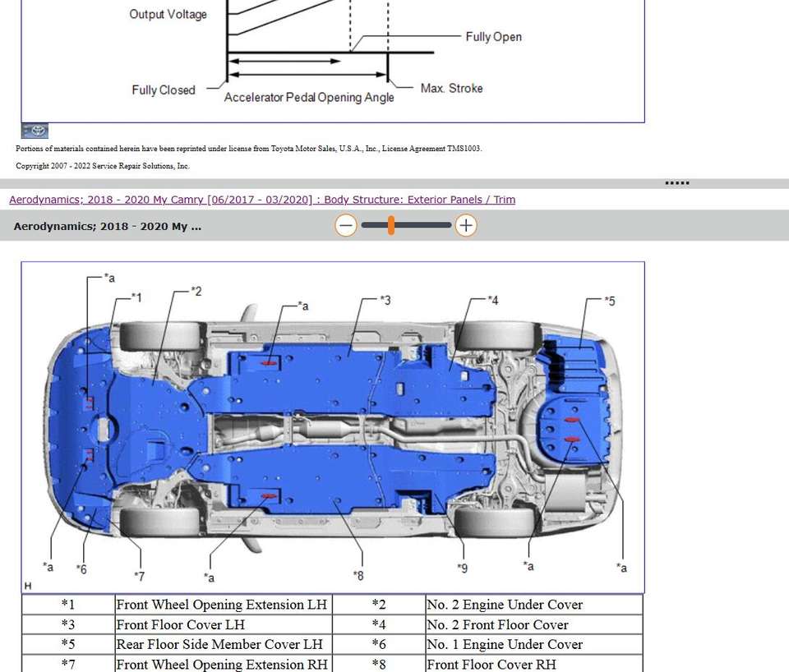Click the *5 callout in the diagram
This screenshot has width=789, height=672.
[608, 301]
